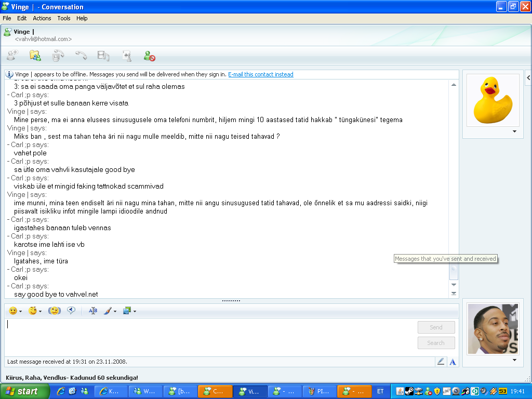Start a game using the playing card icon

(x=126, y=55)
